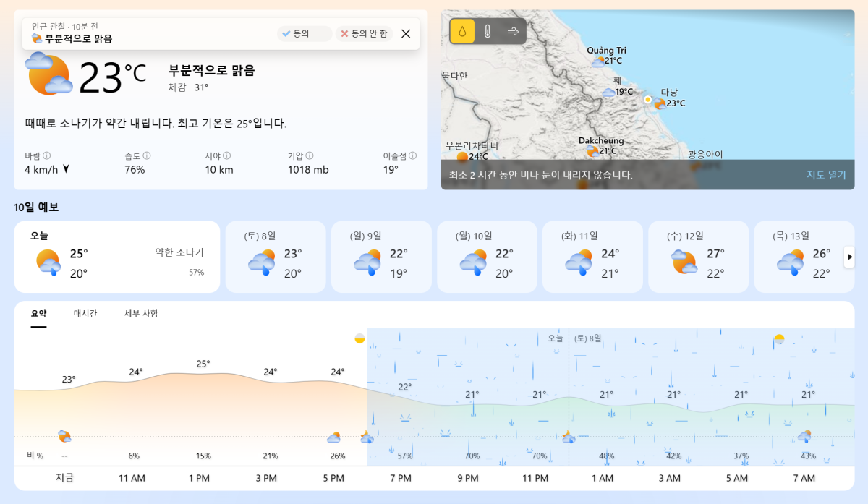Click the small icon in observation banner
The image size is (868, 504).
coord(37,39)
